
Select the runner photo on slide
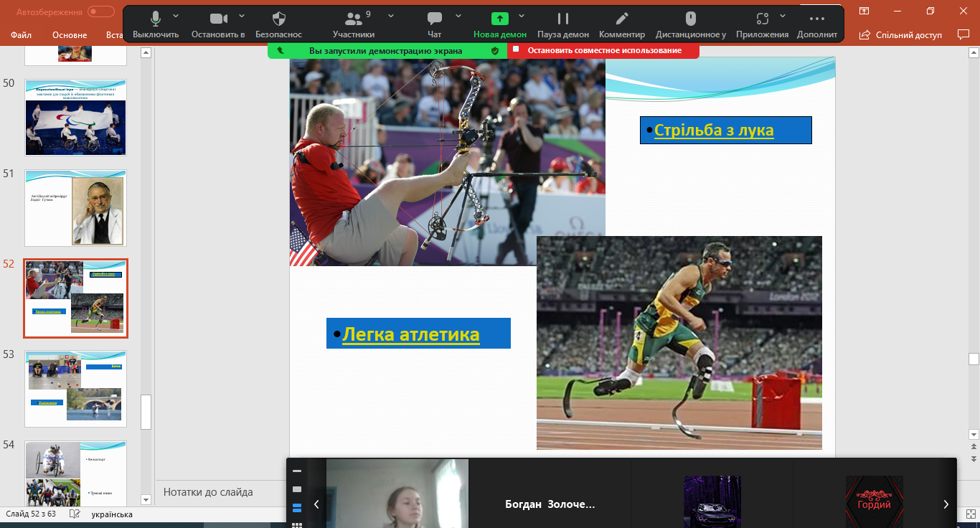click(x=679, y=343)
